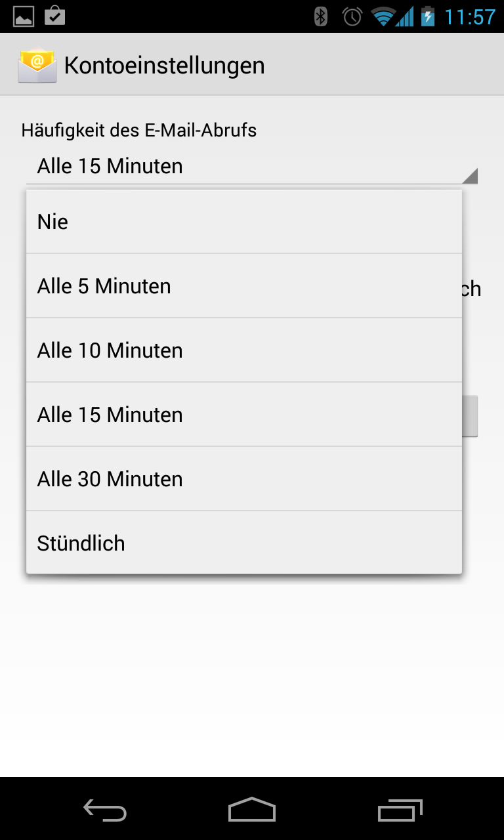
Task: Pick "Alle 15 Minuten" in the list
Action: [244, 415]
